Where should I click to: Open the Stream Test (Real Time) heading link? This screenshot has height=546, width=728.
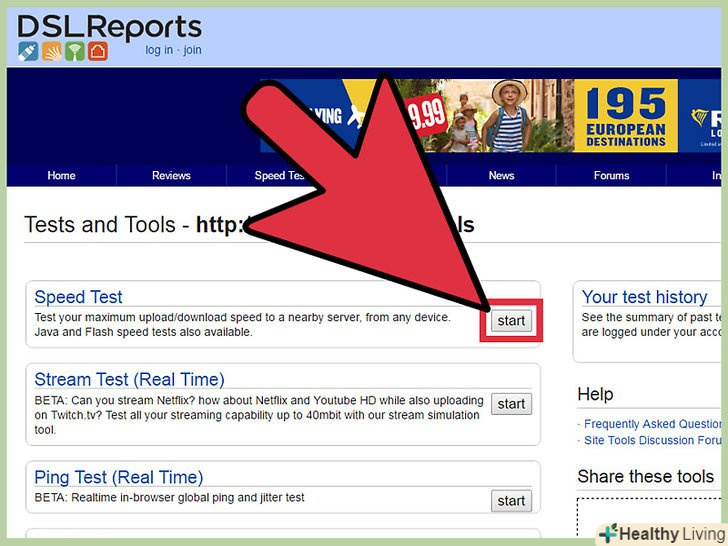[x=130, y=379]
